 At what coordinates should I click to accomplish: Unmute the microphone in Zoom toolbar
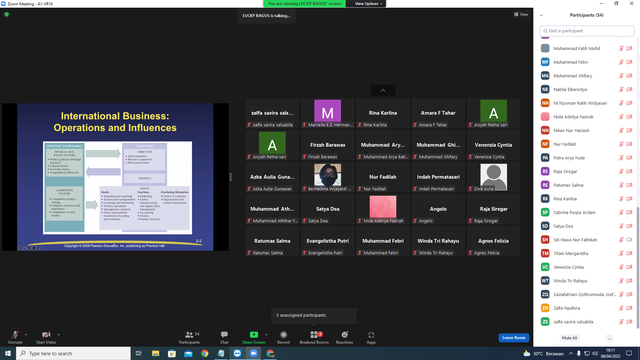click(15, 337)
